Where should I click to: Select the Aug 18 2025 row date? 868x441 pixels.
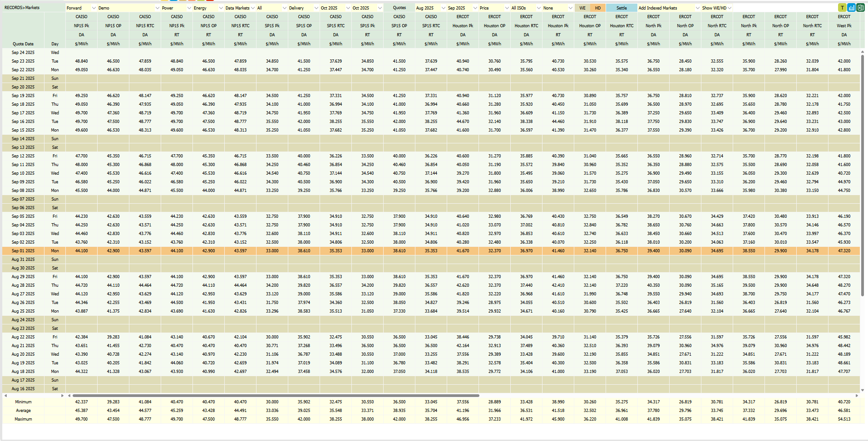(23, 372)
